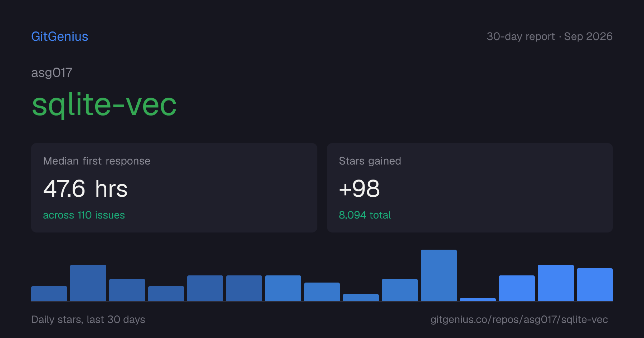
Task: Click the tallest bar in the chart
Action: [x=439, y=275]
